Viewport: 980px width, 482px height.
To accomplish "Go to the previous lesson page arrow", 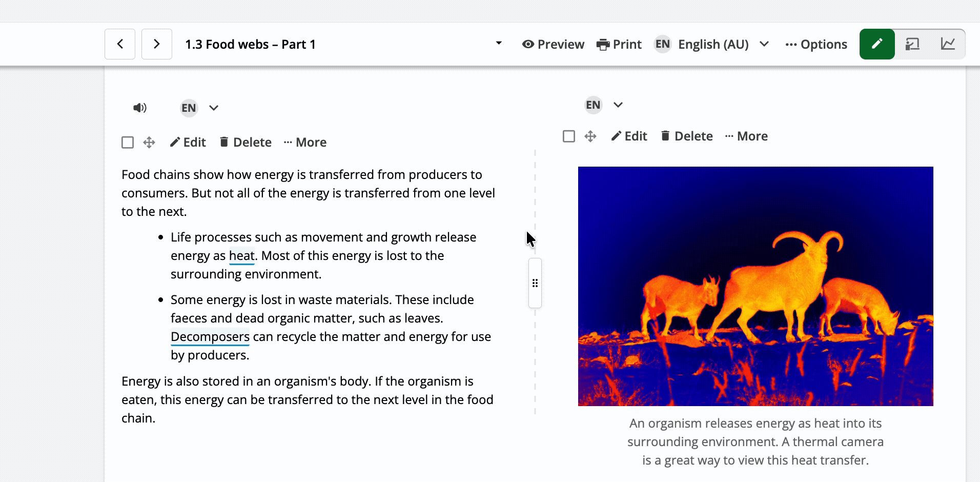I will pyautogui.click(x=120, y=44).
